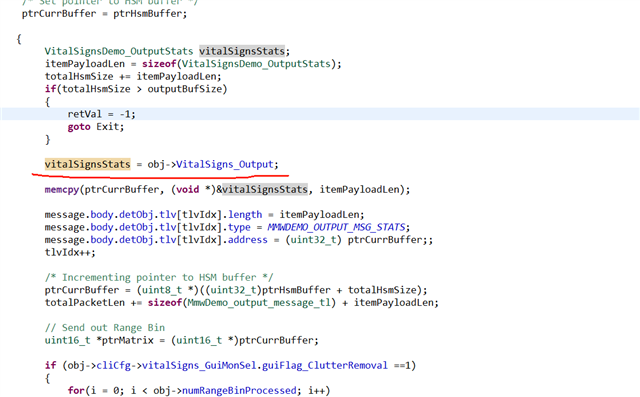Click the Send out Range Bin comment
Screen dimensions: 640x397
pos(105,328)
